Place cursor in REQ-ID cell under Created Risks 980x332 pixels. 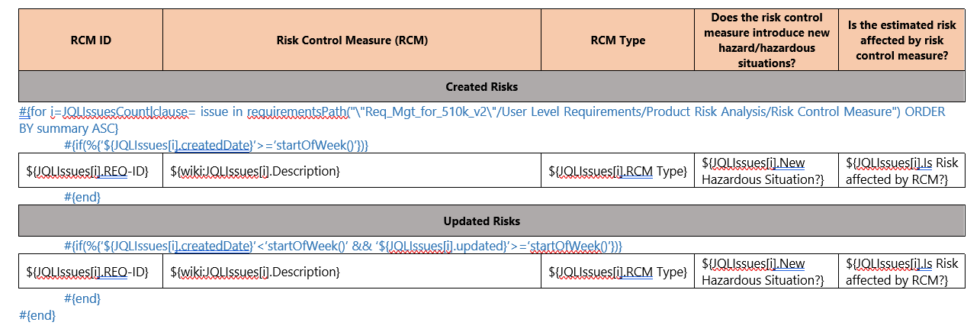pos(91,170)
